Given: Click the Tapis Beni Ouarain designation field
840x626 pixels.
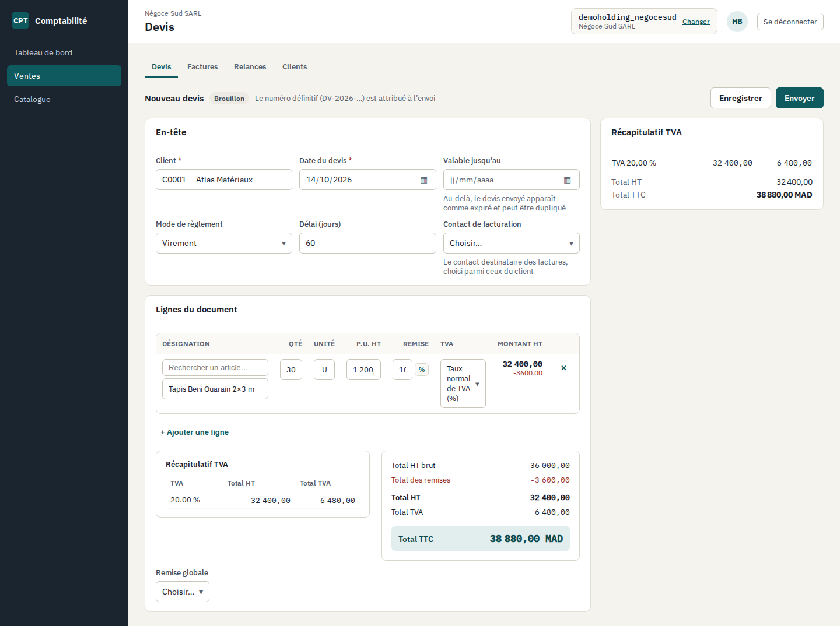Looking at the screenshot, I should point(215,389).
